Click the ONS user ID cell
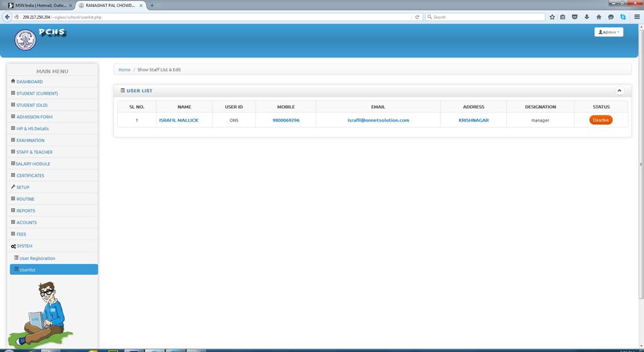The image size is (644, 352). pos(234,120)
